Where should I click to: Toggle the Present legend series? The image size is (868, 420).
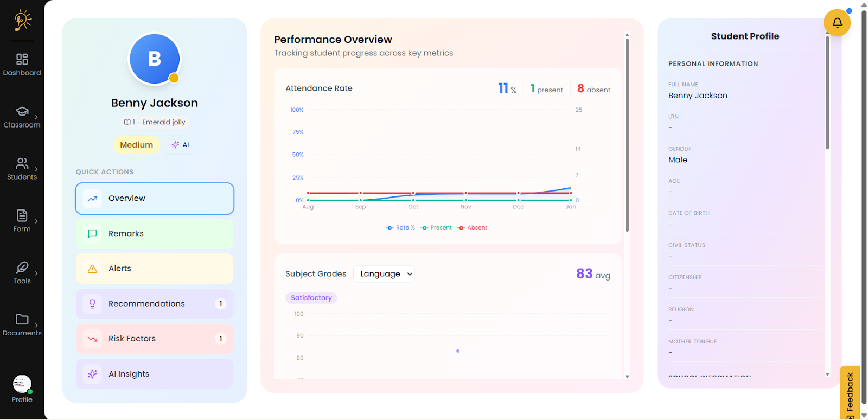(x=436, y=228)
